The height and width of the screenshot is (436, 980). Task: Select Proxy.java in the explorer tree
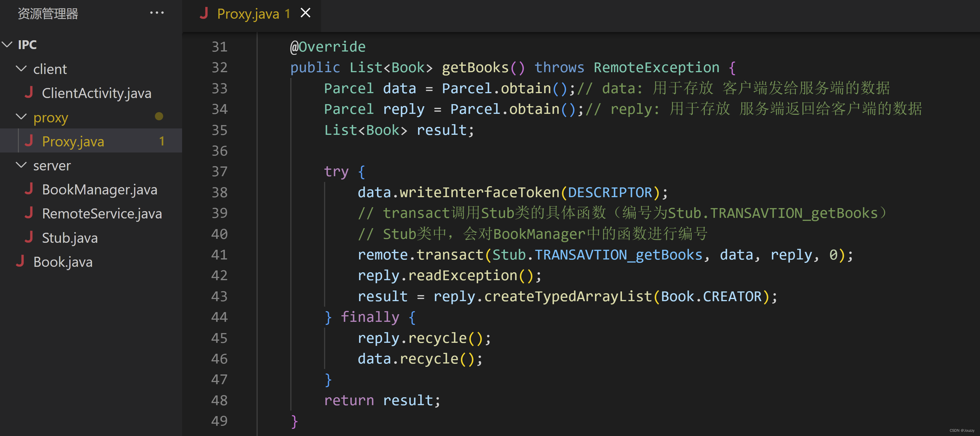pos(73,141)
